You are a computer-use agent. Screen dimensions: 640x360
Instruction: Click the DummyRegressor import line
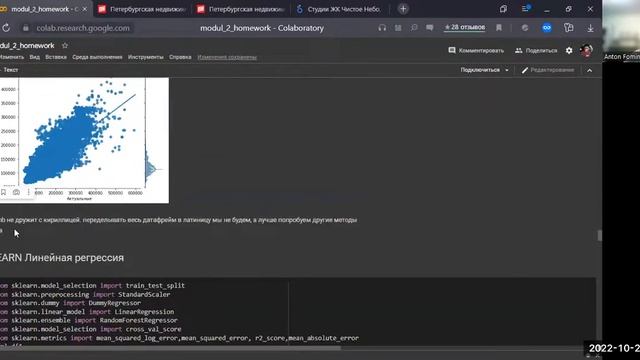click(x=71, y=303)
